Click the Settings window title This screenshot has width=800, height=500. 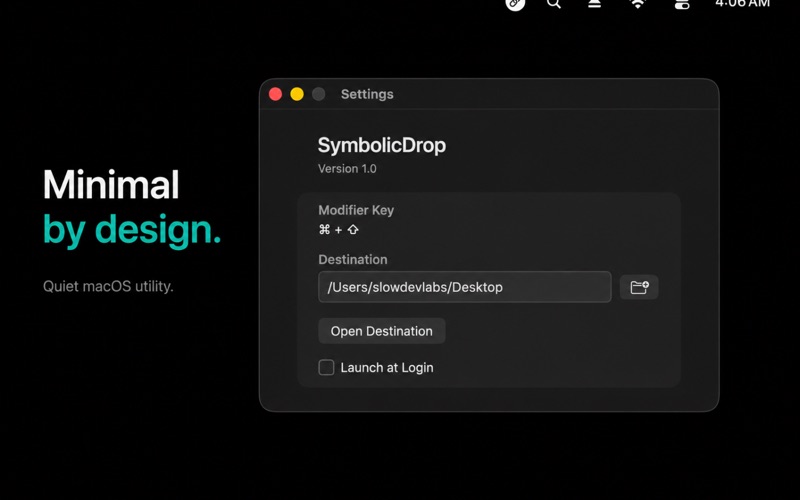(367, 94)
